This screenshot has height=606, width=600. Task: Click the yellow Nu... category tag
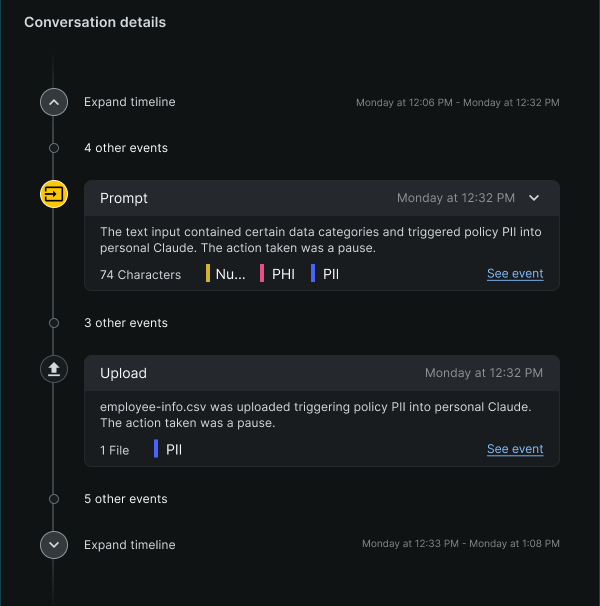(226, 274)
